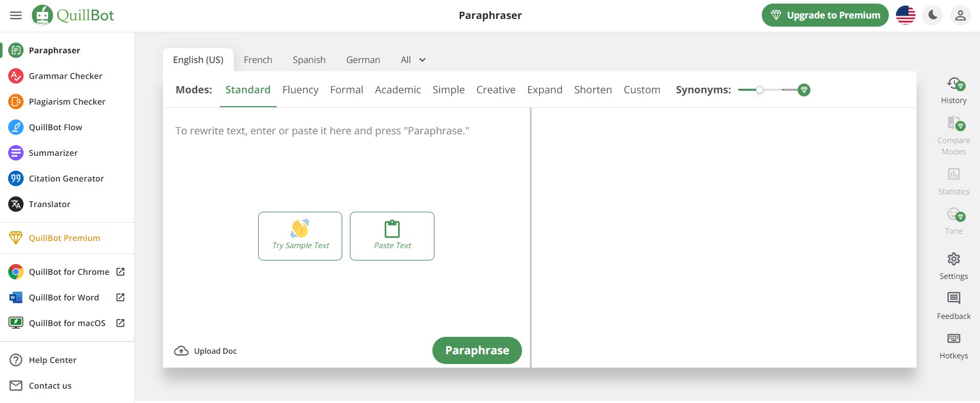The width and height of the screenshot is (980, 403).
Task: Click the Upload Doc cloud icon
Action: [x=181, y=351]
